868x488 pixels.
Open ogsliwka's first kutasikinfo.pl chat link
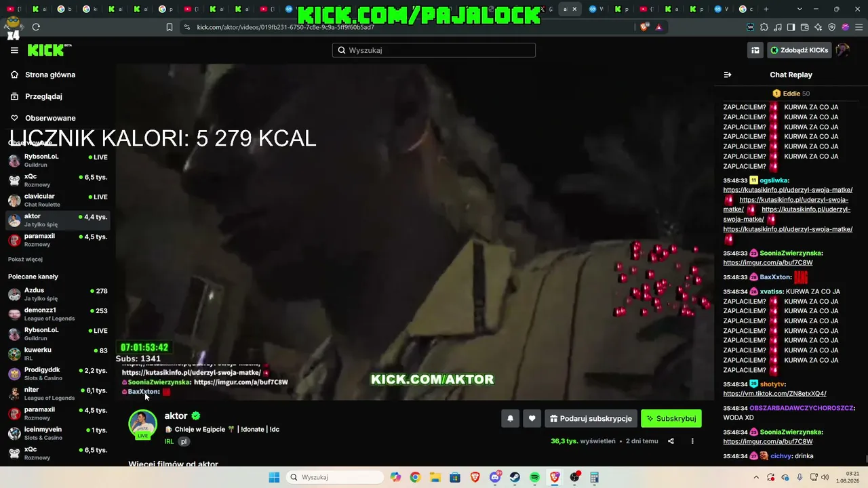787,190
